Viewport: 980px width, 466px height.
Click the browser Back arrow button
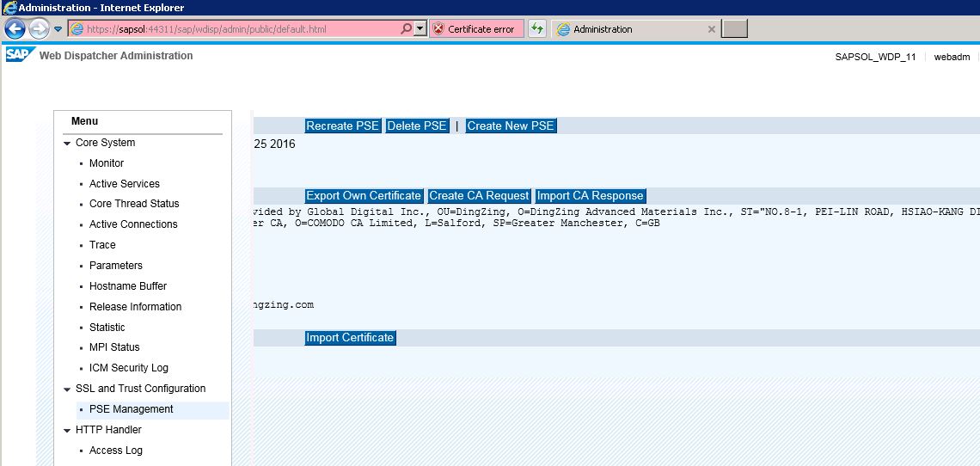(x=15, y=28)
